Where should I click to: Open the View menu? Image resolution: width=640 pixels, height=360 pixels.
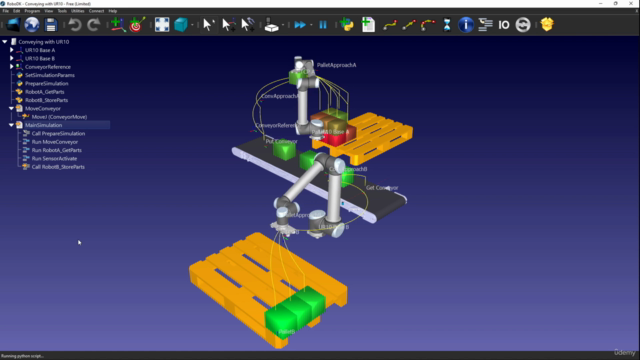tap(49, 11)
